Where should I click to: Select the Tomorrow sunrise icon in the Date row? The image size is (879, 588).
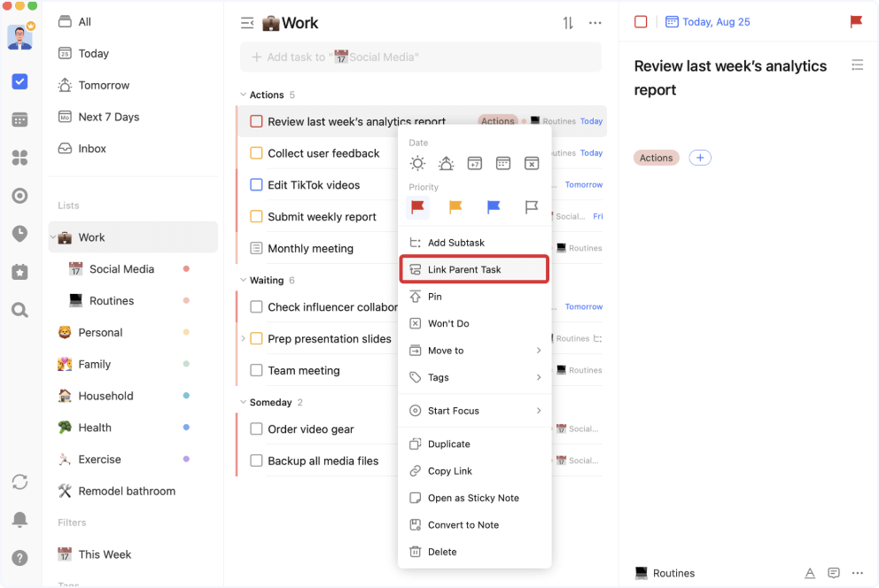(x=446, y=163)
